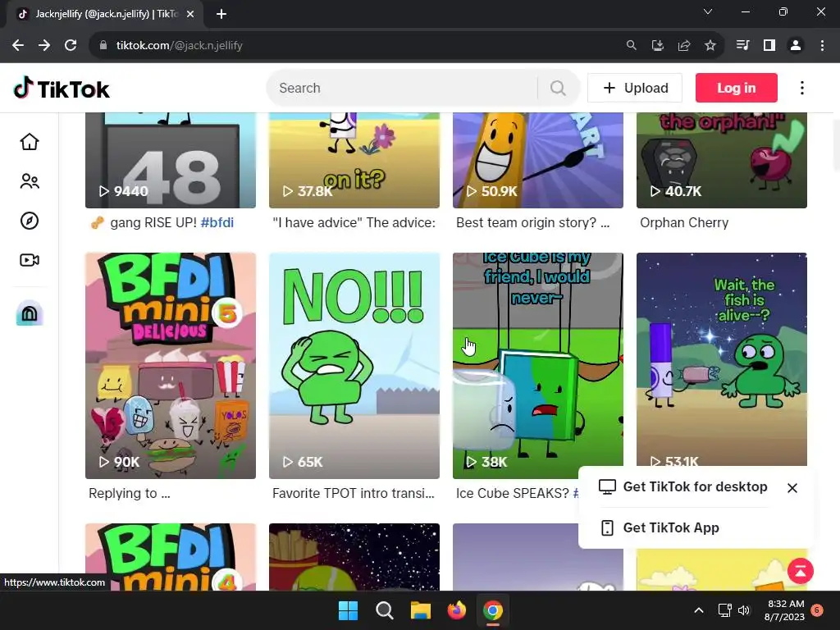Click the search magnifier button
The width and height of the screenshot is (840, 630).
point(558,88)
